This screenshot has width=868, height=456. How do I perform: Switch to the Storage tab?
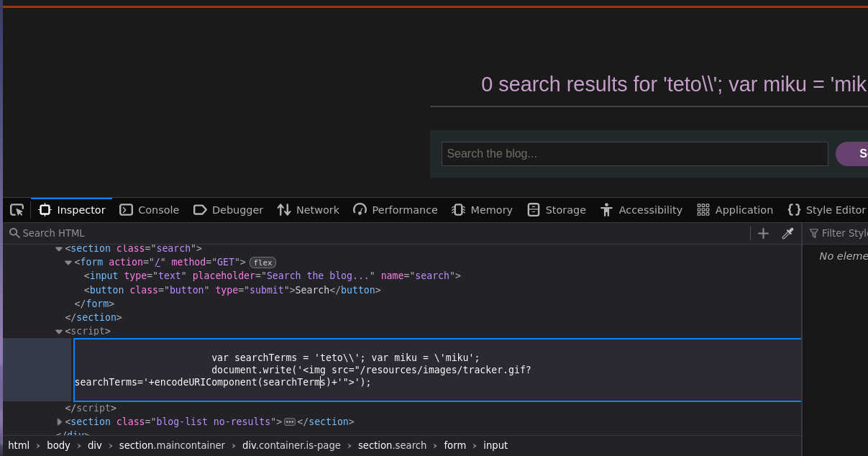(x=556, y=210)
